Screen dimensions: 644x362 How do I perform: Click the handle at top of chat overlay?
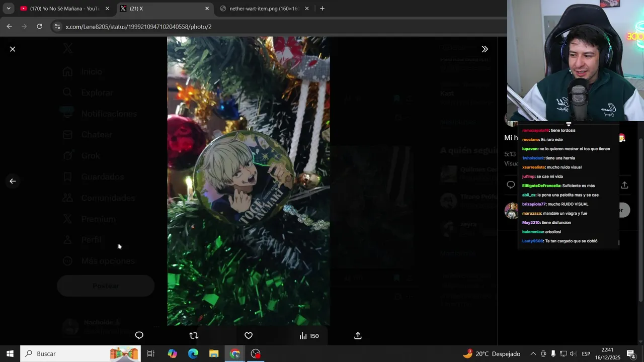pyautogui.click(x=569, y=124)
